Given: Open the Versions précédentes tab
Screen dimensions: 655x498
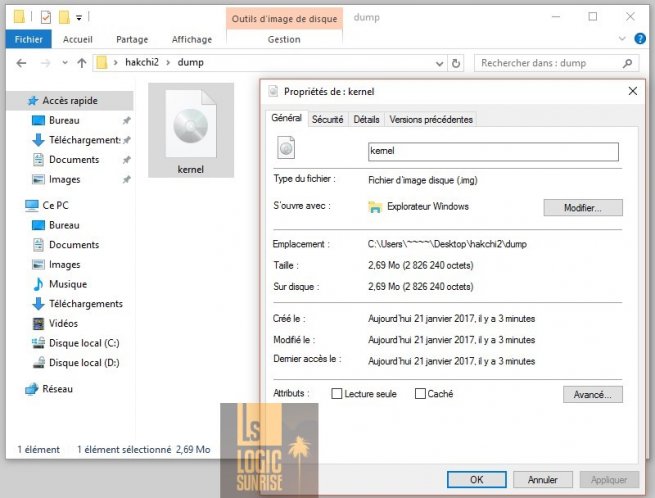Looking at the screenshot, I should point(431,119).
